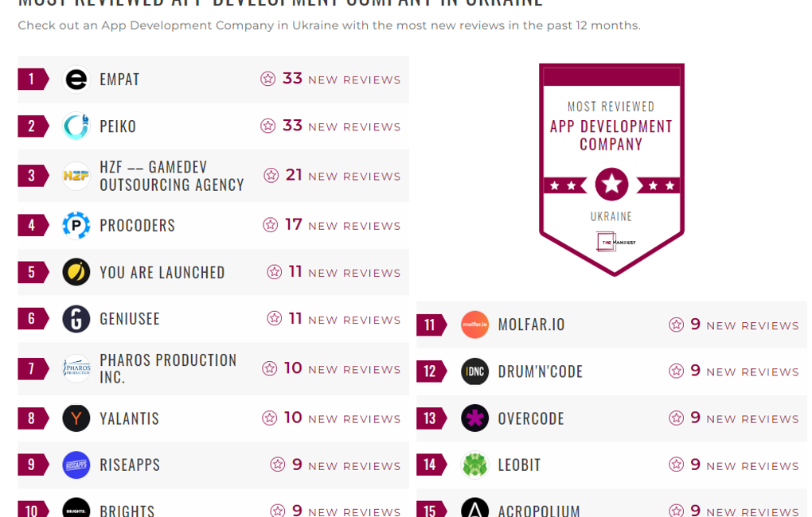Open the Molfar.io orange logo
Image resolution: width=812 pixels, height=517 pixels.
pos(475,325)
